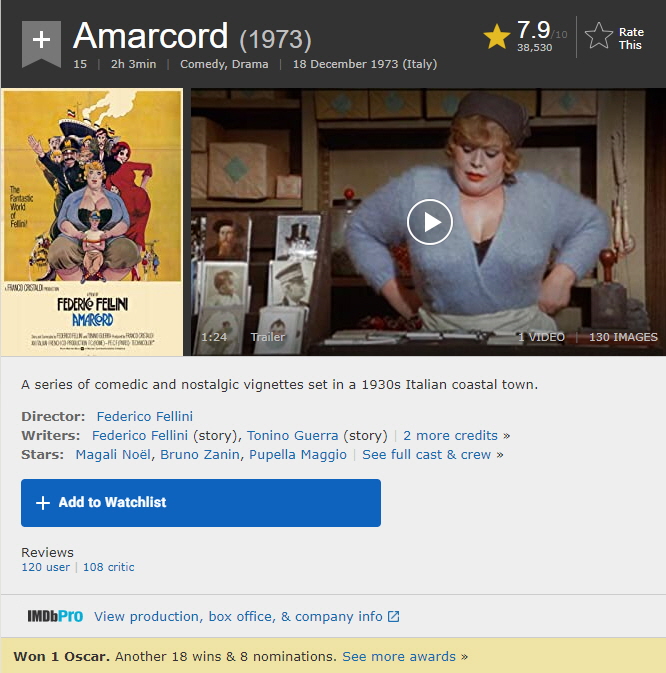Open director Federico Fellini's page
666x673 pixels.
coord(145,416)
